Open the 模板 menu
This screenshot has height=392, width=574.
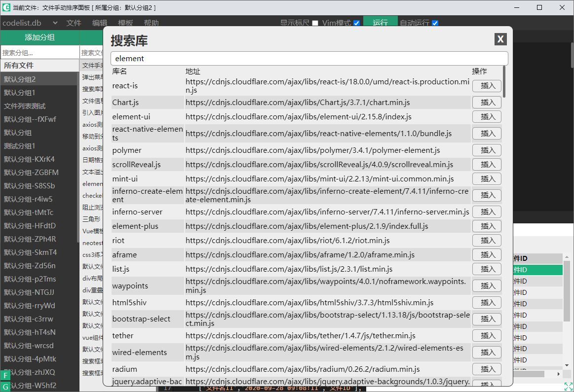pyautogui.click(x=125, y=23)
